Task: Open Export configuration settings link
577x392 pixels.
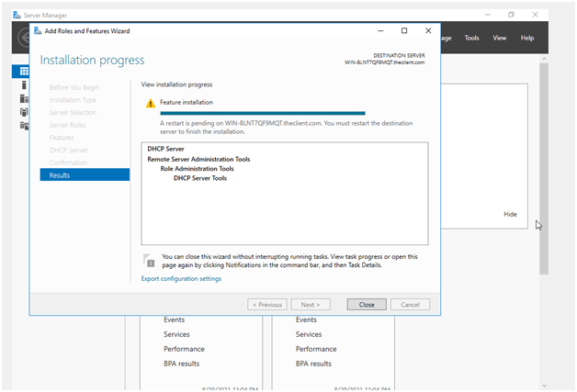Action: 181,278
